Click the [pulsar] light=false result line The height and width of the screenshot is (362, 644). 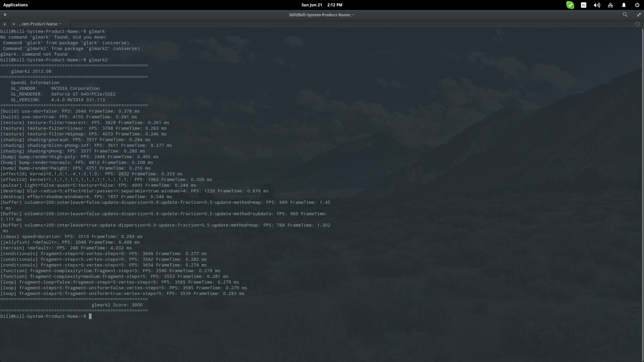pos(98,185)
